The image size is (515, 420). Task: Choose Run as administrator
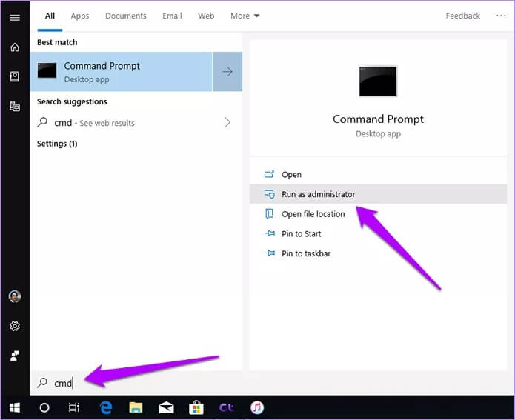tap(378, 194)
